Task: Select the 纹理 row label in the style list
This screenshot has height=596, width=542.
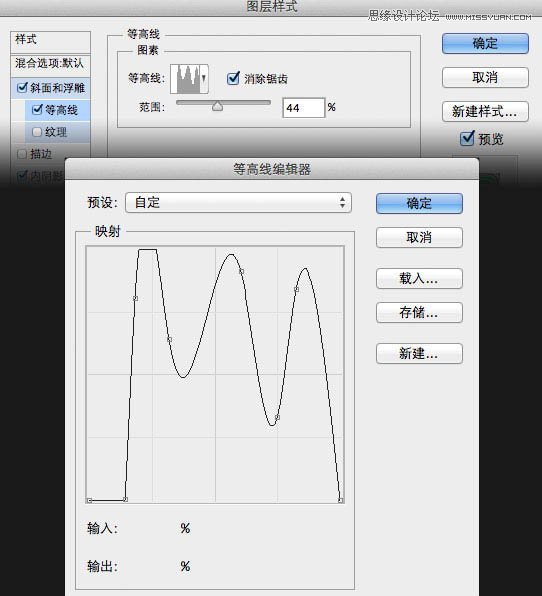Action: (x=56, y=132)
